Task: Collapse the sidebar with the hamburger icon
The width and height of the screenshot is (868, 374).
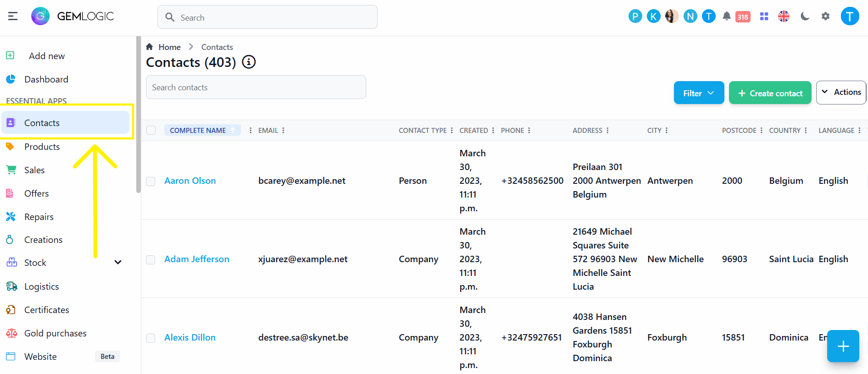Action: pyautogui.click(x=13, y=16)
